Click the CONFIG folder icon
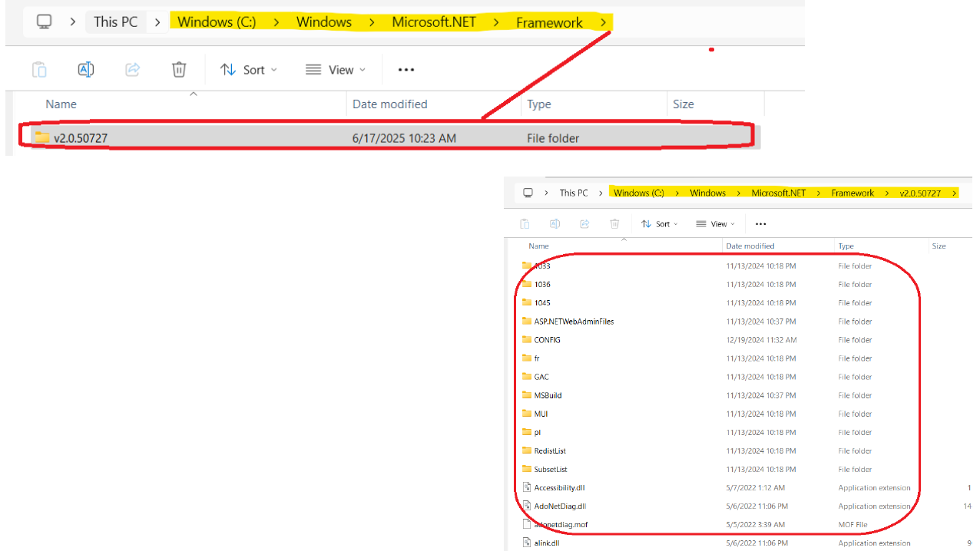This screenshot has height=551, width=980. (x=526, y=340)
